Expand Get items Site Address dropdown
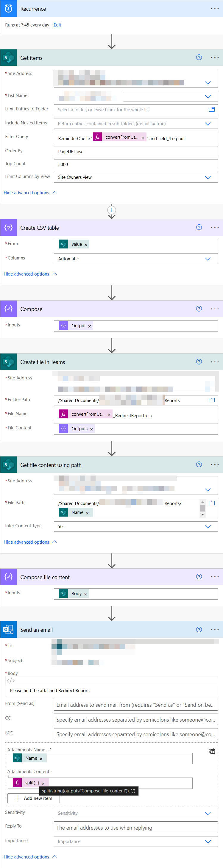This screenshot has height=868, width=223. click(x=208, y=83)
